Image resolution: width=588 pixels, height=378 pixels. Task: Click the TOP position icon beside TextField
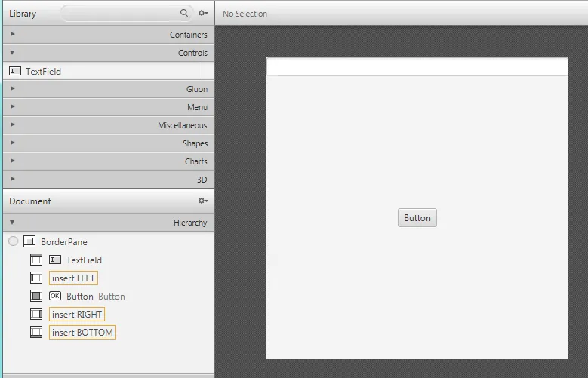(36, 260)
